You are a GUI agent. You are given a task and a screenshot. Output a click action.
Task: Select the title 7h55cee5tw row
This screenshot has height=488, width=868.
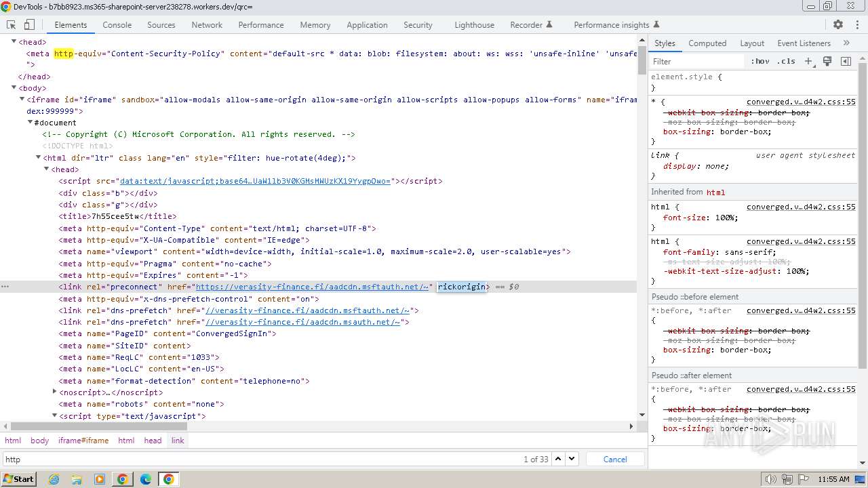pos(117,216)
